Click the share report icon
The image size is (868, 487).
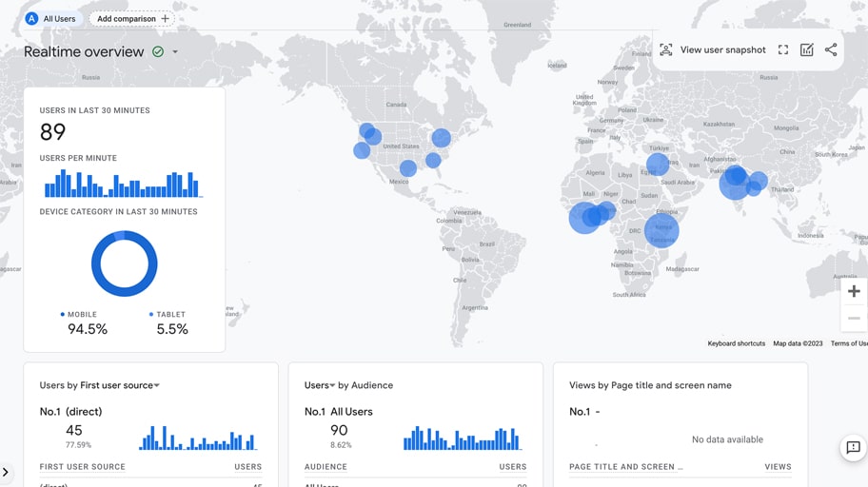[831, 50]
